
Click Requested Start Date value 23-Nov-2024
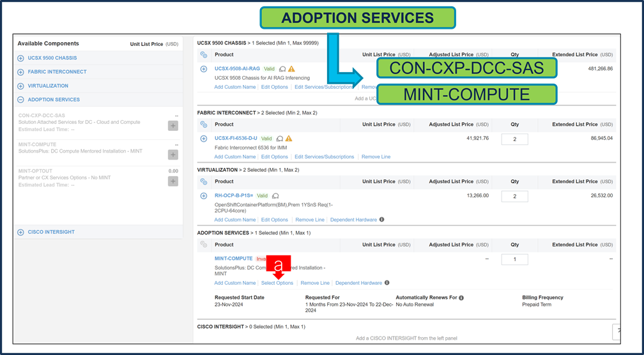tap(228, 305)
